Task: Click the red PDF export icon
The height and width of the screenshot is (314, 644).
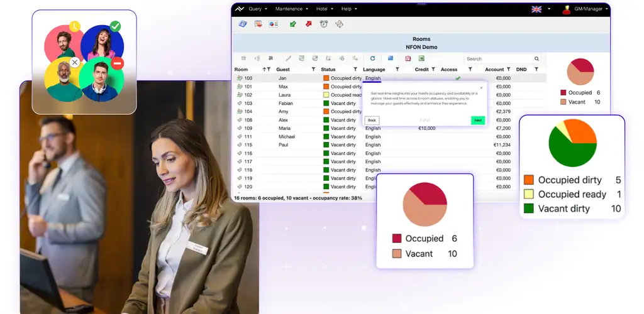Action: click(408, 58)
